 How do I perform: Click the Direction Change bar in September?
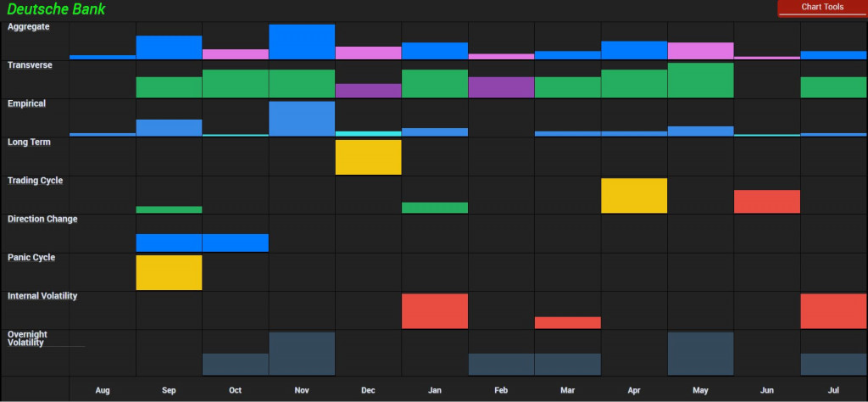[x=169, y=243]
